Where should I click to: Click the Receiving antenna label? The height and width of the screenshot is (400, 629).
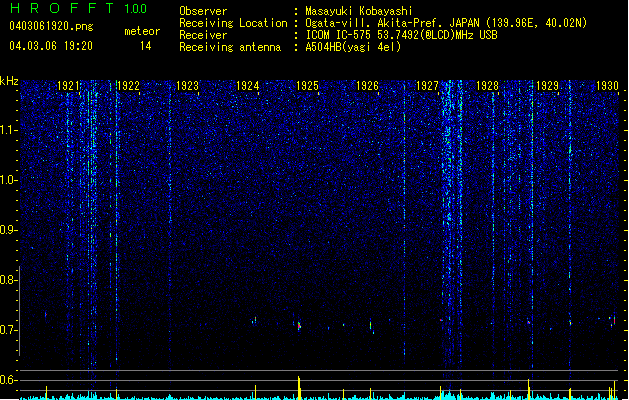pyautogui.click(x=230, y=47)
